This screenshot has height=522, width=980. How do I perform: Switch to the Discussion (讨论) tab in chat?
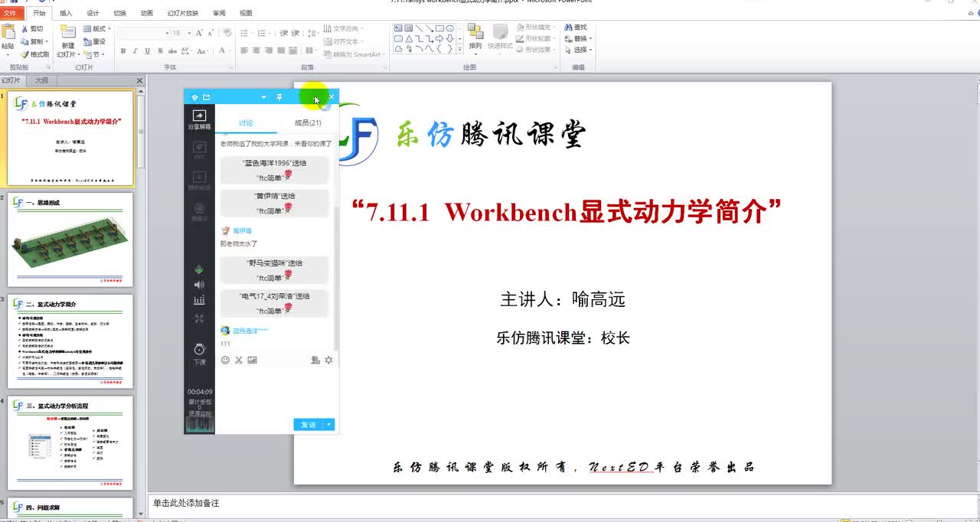(x=246, y=122)
